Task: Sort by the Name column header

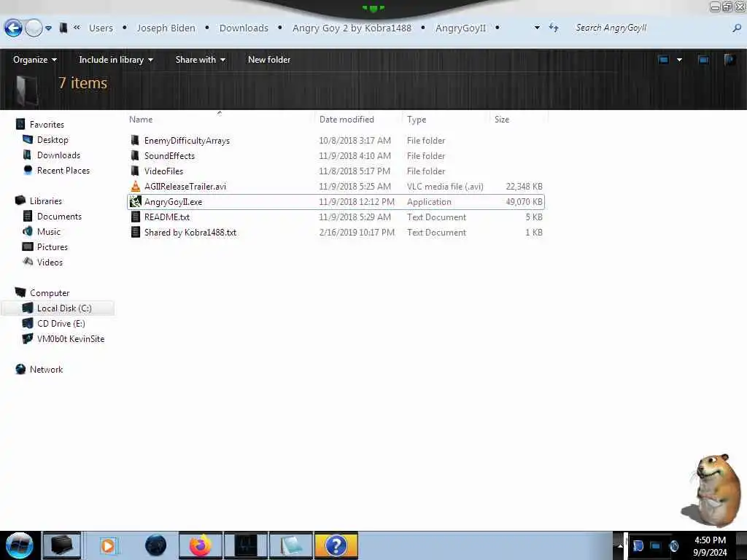Action: [x=141, y=120]
